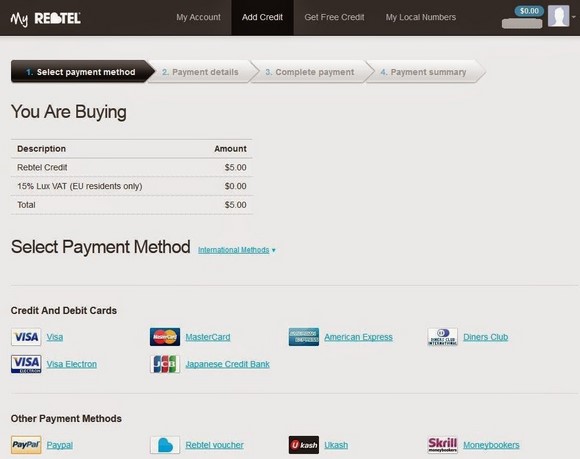
Task: Click the Diners Club logo icon
Action: click(442, 337)
